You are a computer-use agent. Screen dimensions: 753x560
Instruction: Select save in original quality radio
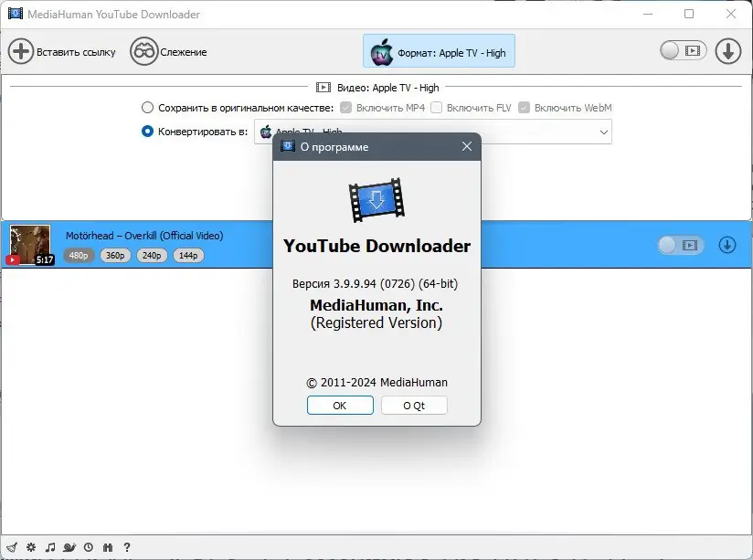tap(147, 108)
